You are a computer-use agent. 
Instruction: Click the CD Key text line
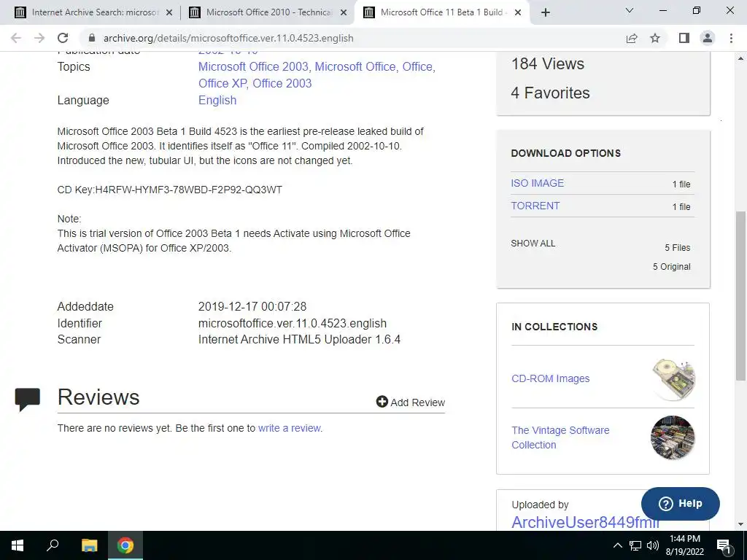pyautogui.click(x=169, y=190)
